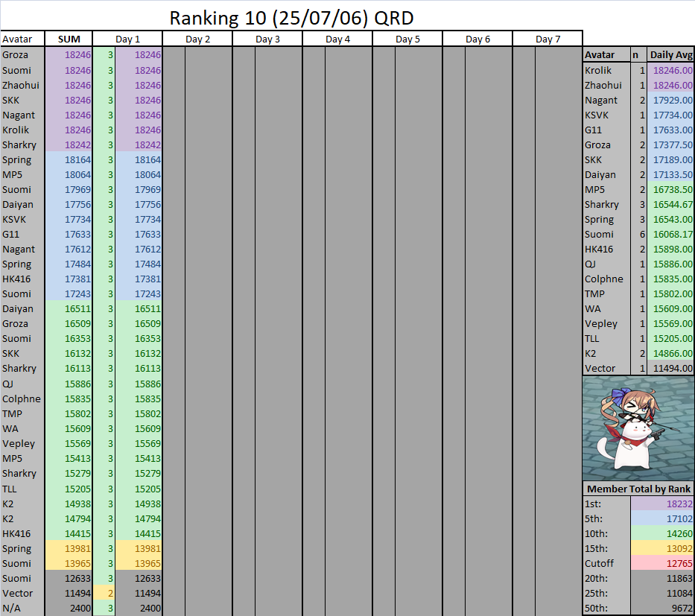Select the Vepley SUM value 15569
The image size is (695, 616).
point(69,443)
